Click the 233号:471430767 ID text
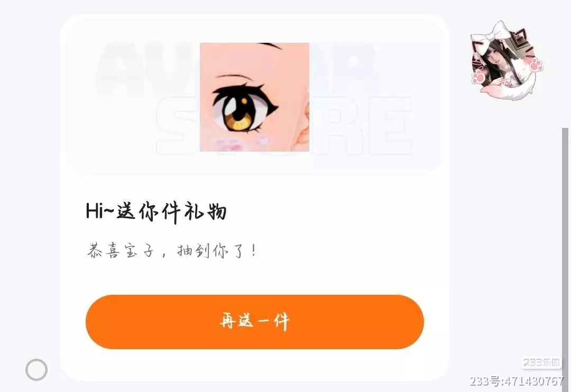The width and height of the screenshot is (571, 392). pyautogui.click(x=517, y=381)
